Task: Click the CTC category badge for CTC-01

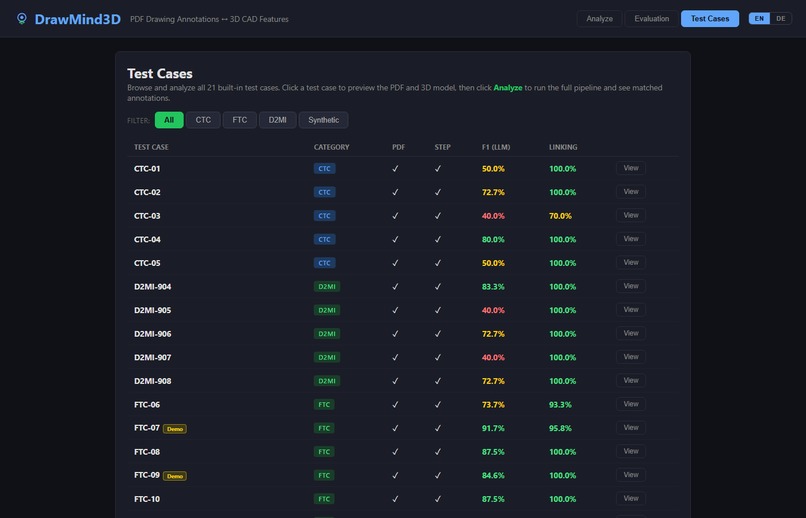Action: click(324, 169)
